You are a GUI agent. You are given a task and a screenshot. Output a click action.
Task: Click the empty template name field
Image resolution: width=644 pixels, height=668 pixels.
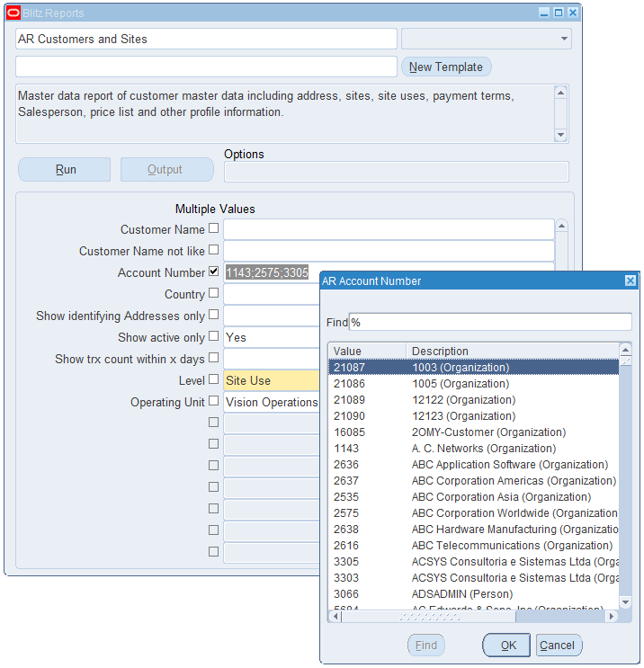206,67
